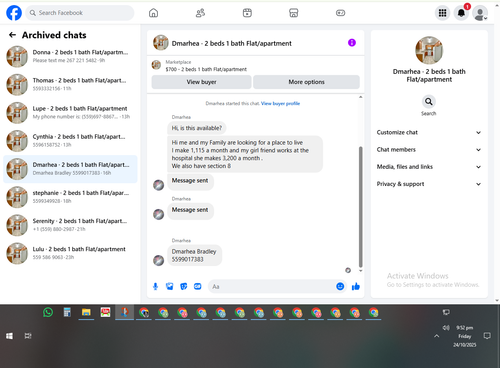Image resolution: width=500 pixels, height=368 pixels.
Task: Click the Search Facebook field
Action: tap(80, 13)
